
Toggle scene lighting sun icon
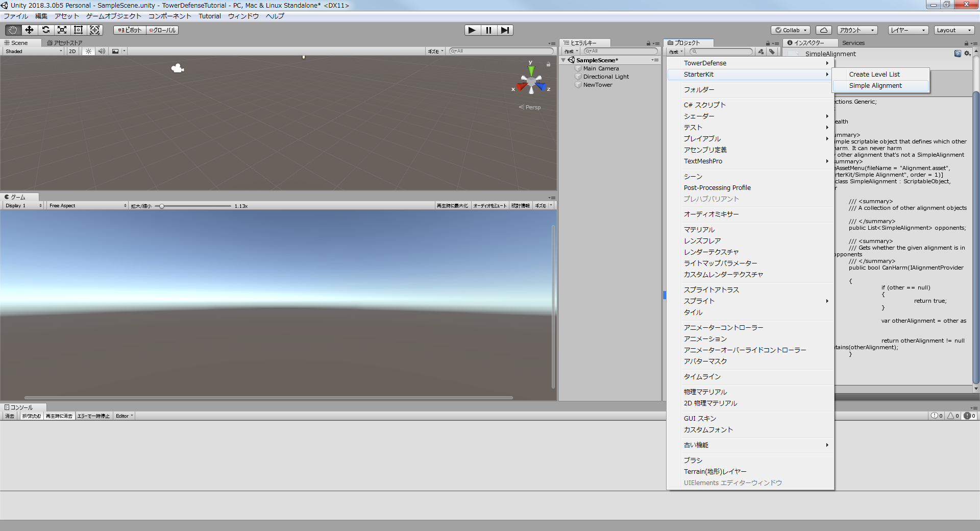pyautogui.click(x=88, y=51)
